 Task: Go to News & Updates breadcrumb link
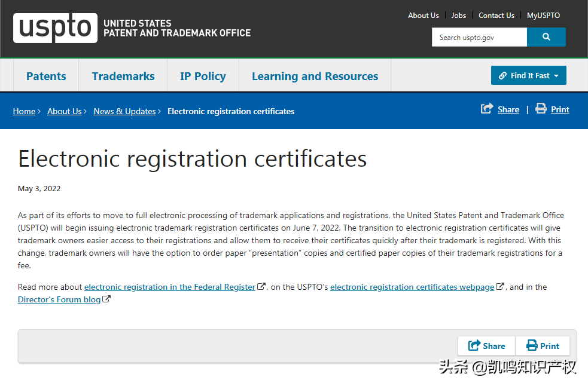[124, 111]
